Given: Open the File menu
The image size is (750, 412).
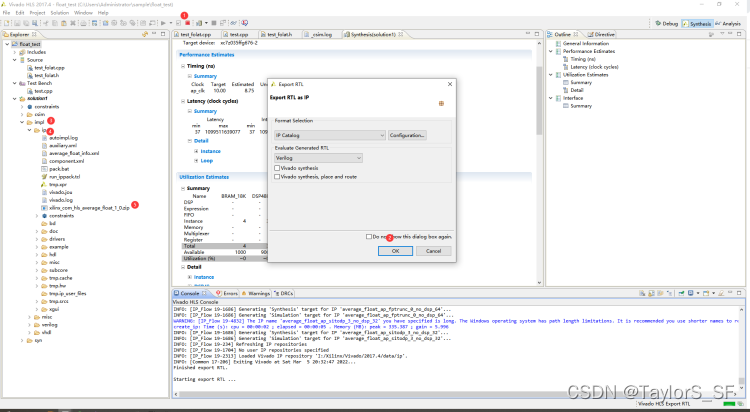Looking at the screenshot, I should tap(6, 13).
